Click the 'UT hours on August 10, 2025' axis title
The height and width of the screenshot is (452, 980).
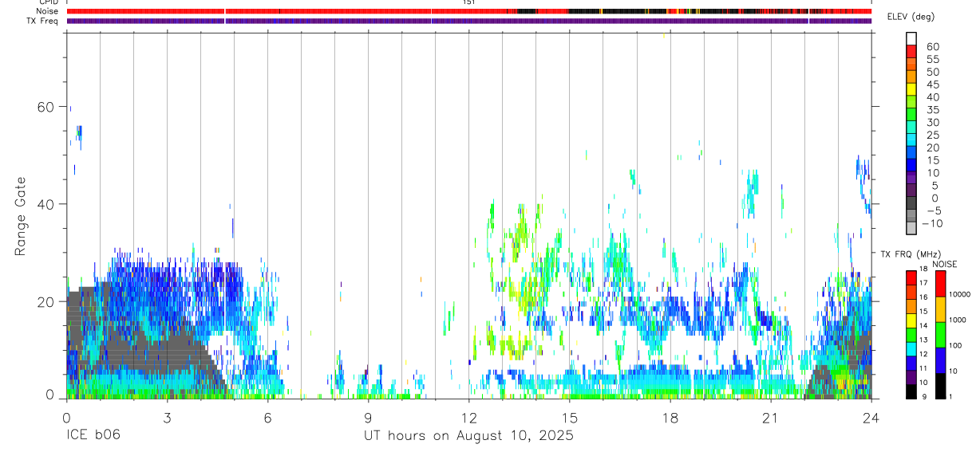click(468, 436)
